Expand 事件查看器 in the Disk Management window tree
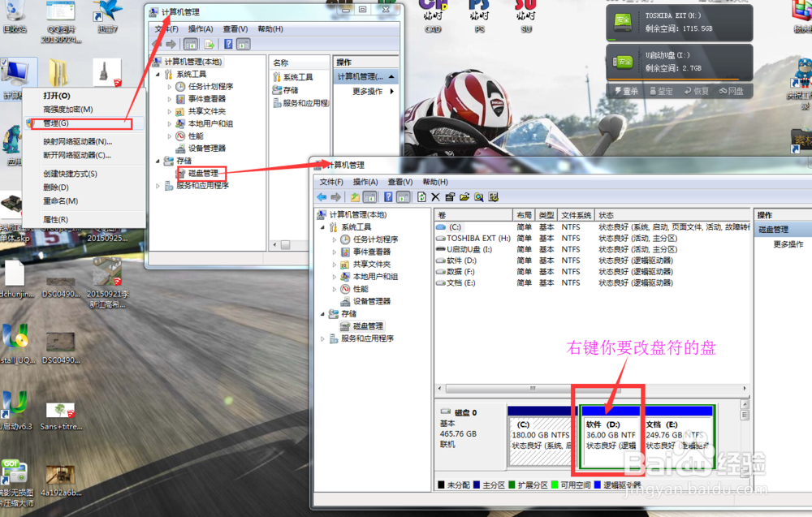The image size is (812, 517). tap(334, 252)
